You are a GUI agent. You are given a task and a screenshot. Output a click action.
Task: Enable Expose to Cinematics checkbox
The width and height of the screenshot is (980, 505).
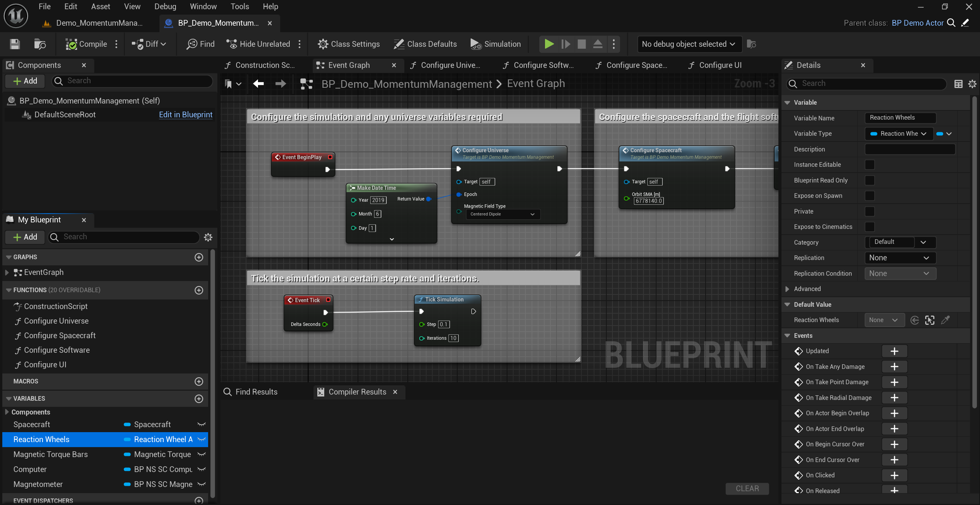click(x=870, y=227)
